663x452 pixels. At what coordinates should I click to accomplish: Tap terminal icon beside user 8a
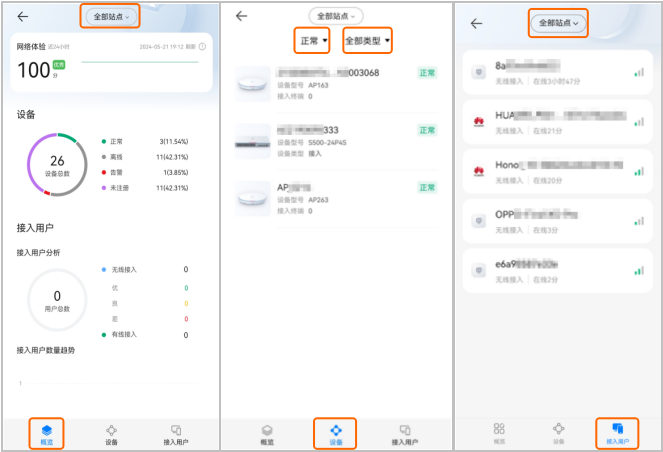(479, 72)
